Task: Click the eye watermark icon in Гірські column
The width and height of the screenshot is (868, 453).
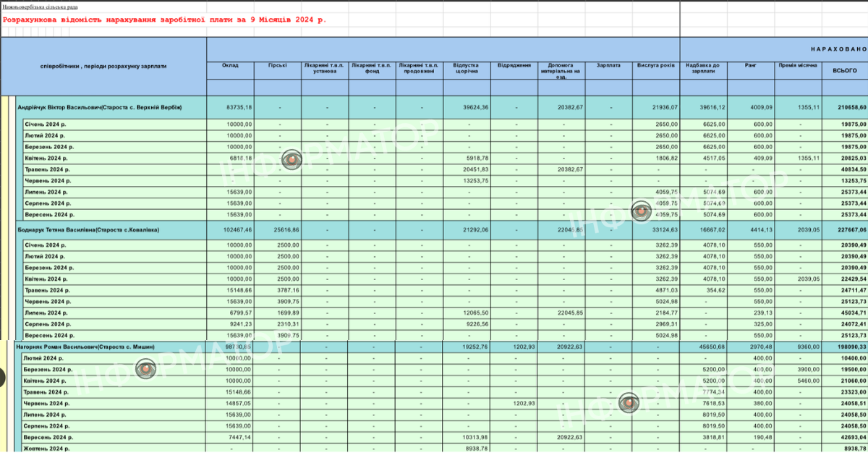Action: click(292, 160)
